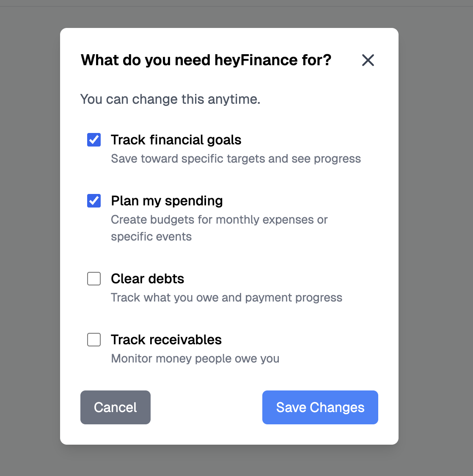Screen dimensions: 473x476
Task: Click the Plan my spending label
Action: 166,201
